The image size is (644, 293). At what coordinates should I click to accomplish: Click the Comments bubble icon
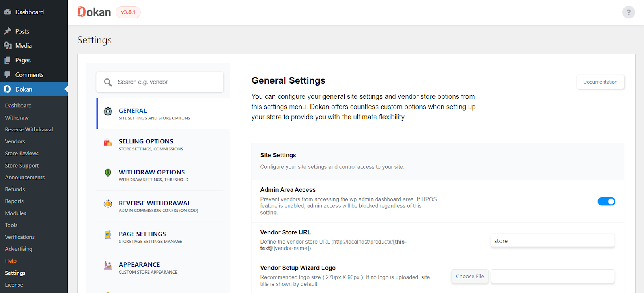click(8, 74)
